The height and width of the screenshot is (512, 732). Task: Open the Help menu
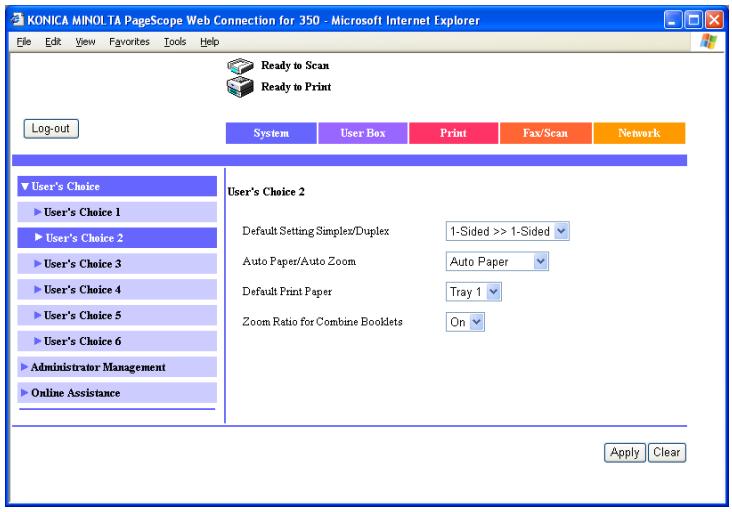210,42
